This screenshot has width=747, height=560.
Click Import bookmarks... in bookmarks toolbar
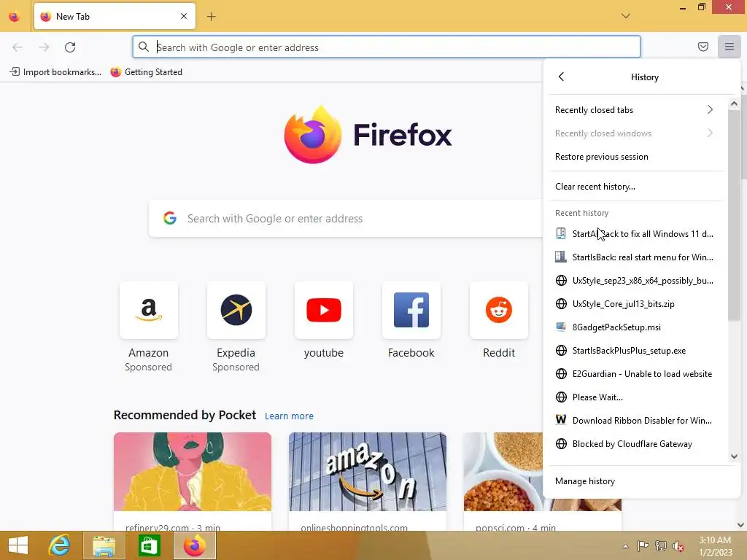tap(55, 72)
